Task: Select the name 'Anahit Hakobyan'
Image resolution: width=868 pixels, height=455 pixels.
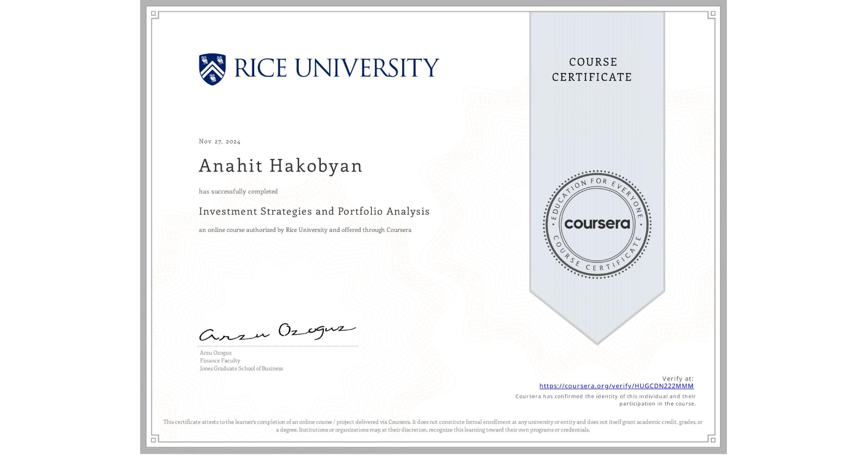Action: (x=280, y=166)
